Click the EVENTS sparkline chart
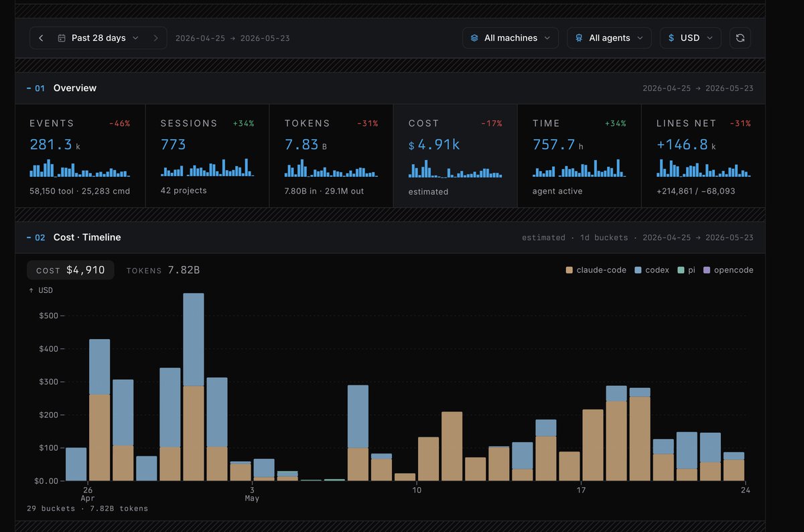 coord(80,168)
